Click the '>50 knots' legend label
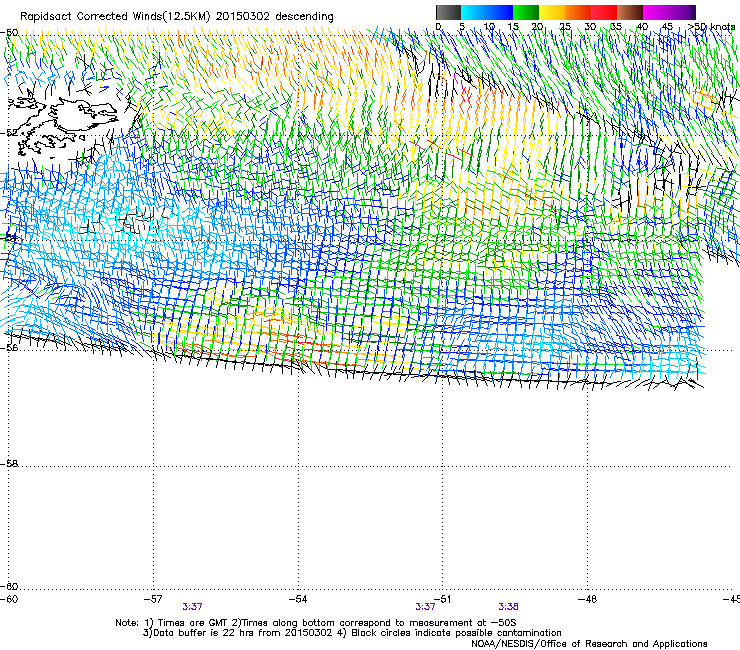The height and width of the screenshot is (650, 740). [712, 27]
